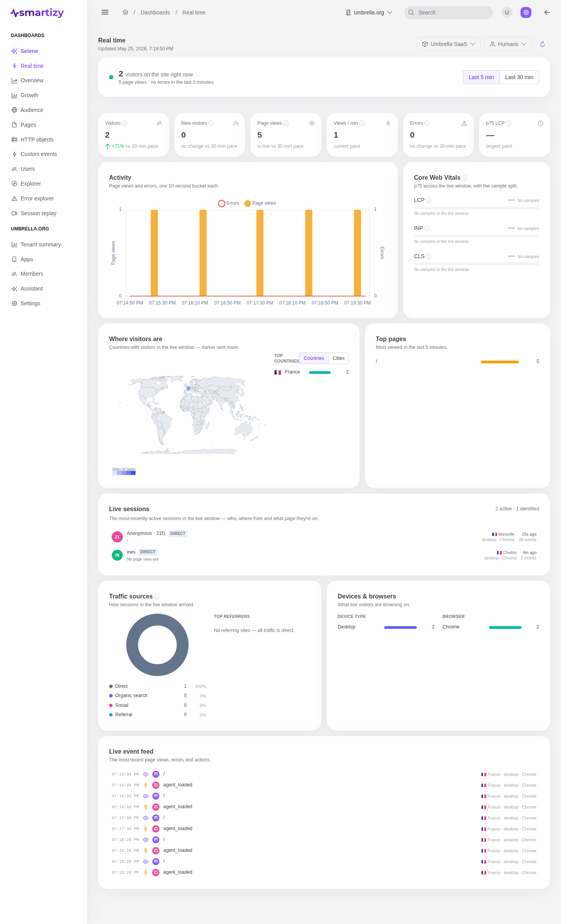Click the info icon beside p75 LCP
Image resolution: width=561 pixels, height=924 pixels.
point(509,123)
